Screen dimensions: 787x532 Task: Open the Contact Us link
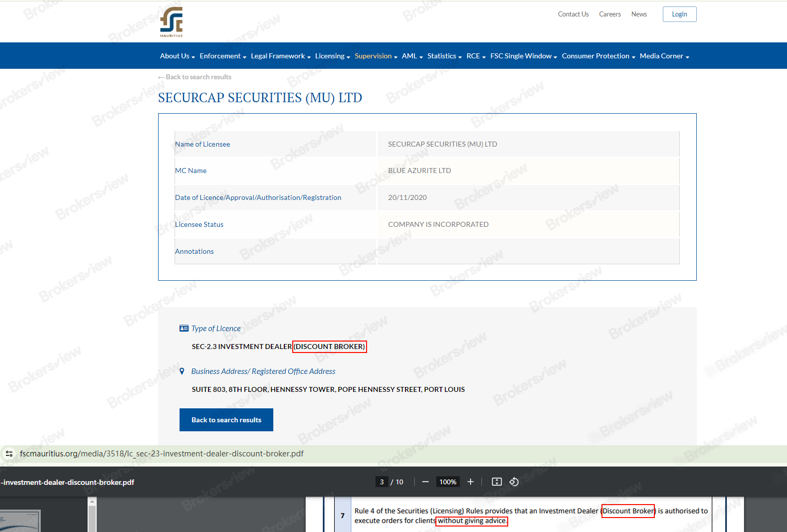tap(573, 14)
